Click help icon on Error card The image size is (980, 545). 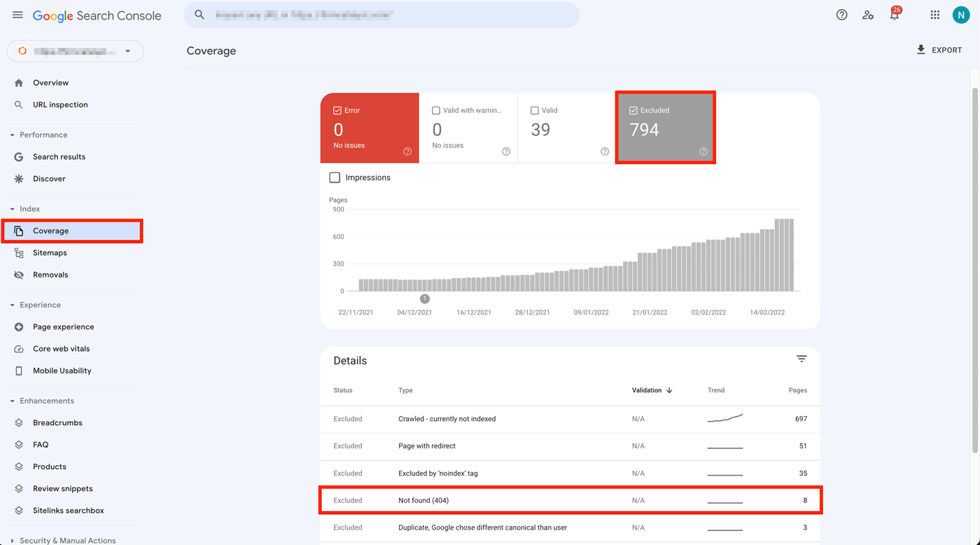click(407, 151)
